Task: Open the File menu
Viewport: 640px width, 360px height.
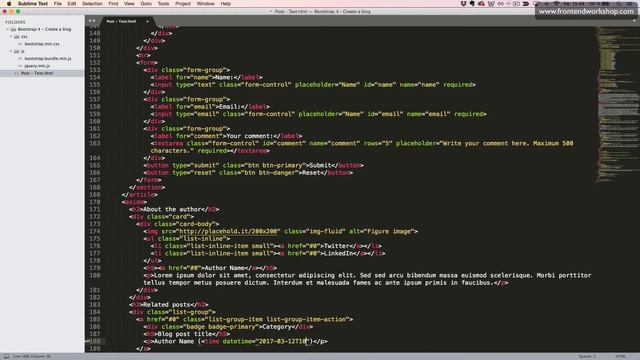Action: (58, 4)
